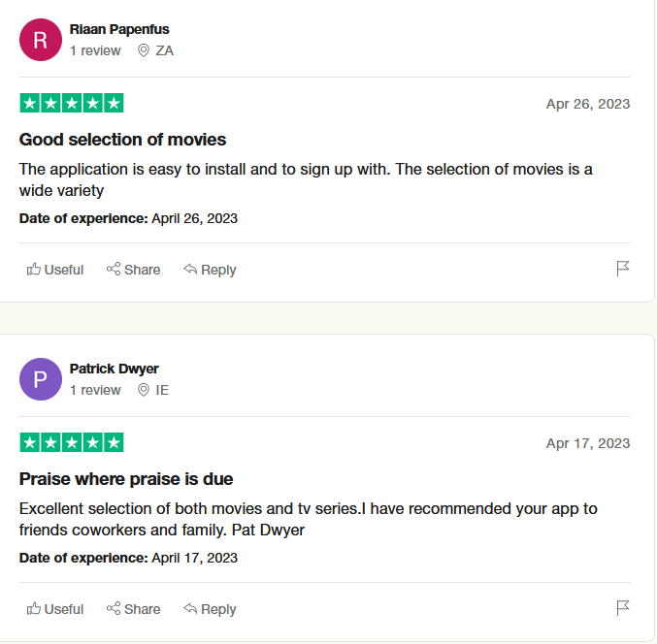Open Patrick Dwyer's profile name link
The image size is (657, 644).
click(114, 369)
